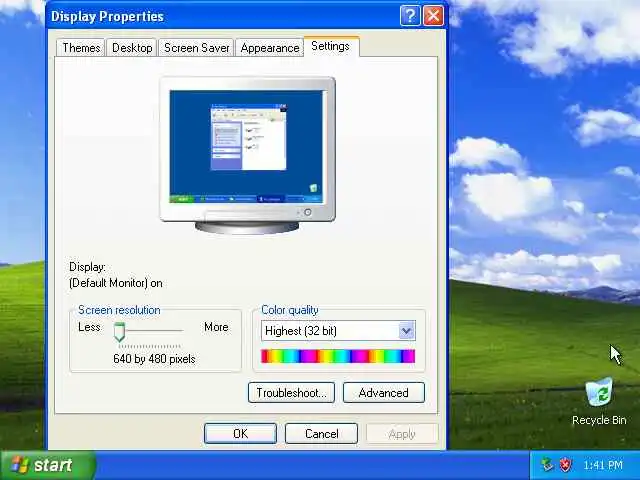Click the network connection tray icon
This screenshot has height=480, width=640.
coord(547,464)
